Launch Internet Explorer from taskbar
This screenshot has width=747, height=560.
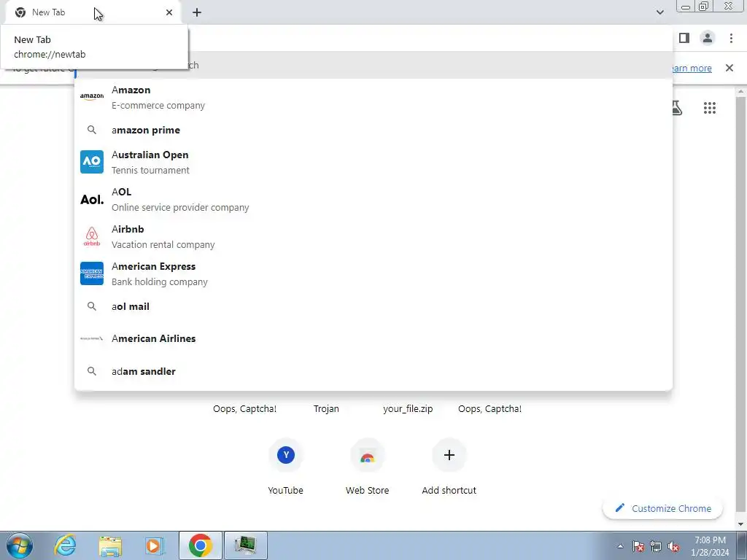65,545
